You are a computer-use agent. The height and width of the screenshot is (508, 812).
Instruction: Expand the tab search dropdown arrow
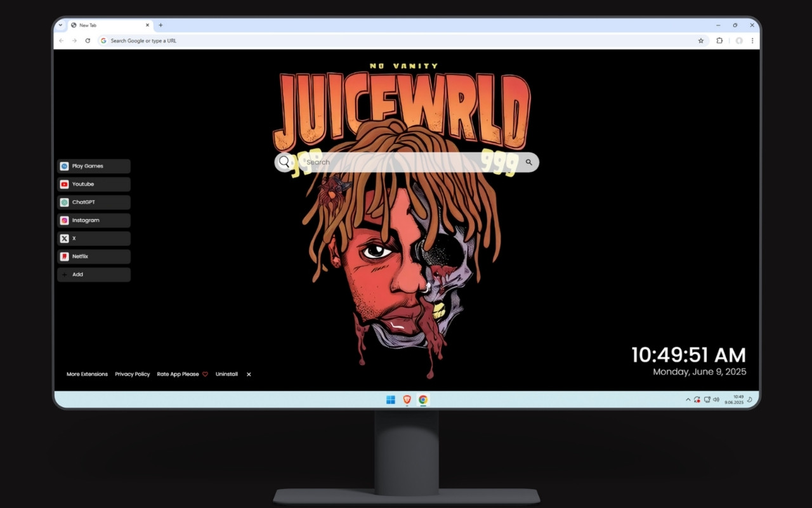pyautogui.click(x=60, y=25)
